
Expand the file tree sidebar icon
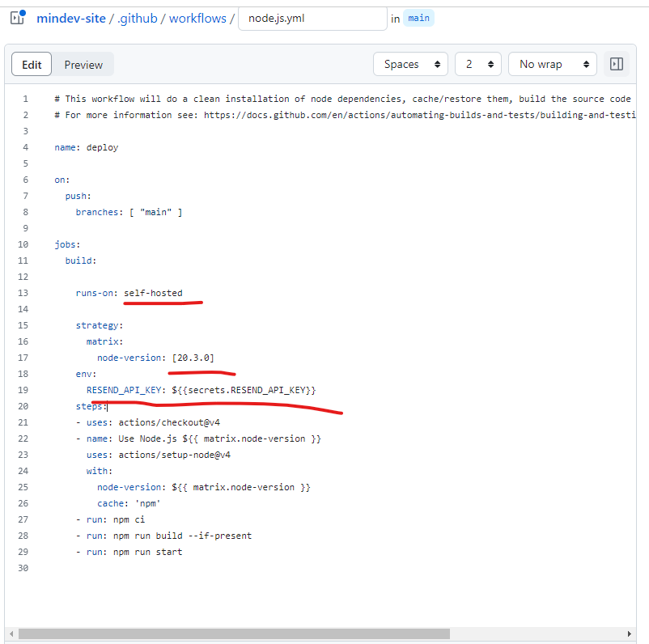pos(18,18)
